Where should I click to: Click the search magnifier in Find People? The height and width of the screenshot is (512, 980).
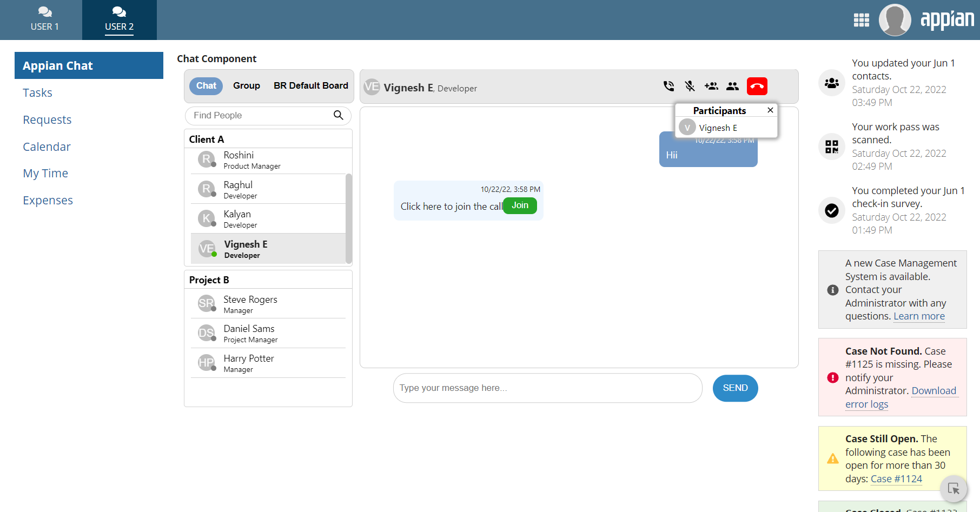coord(339,115)
